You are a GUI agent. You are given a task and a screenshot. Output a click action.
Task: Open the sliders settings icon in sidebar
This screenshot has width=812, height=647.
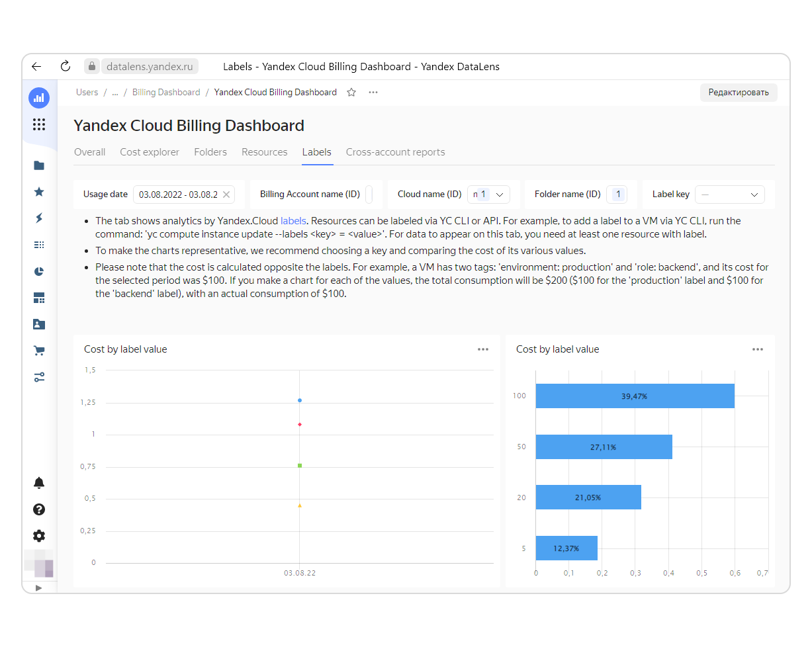point(39,377)
